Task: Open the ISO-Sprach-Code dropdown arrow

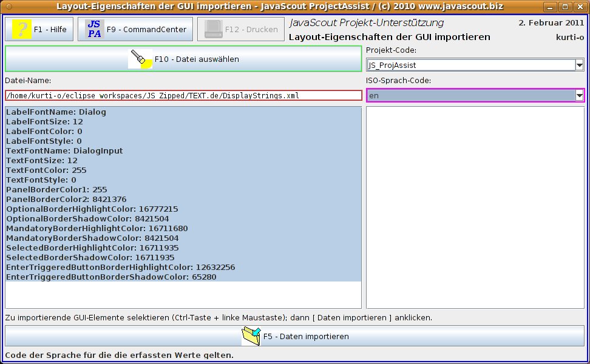Action: click(580, 96)
